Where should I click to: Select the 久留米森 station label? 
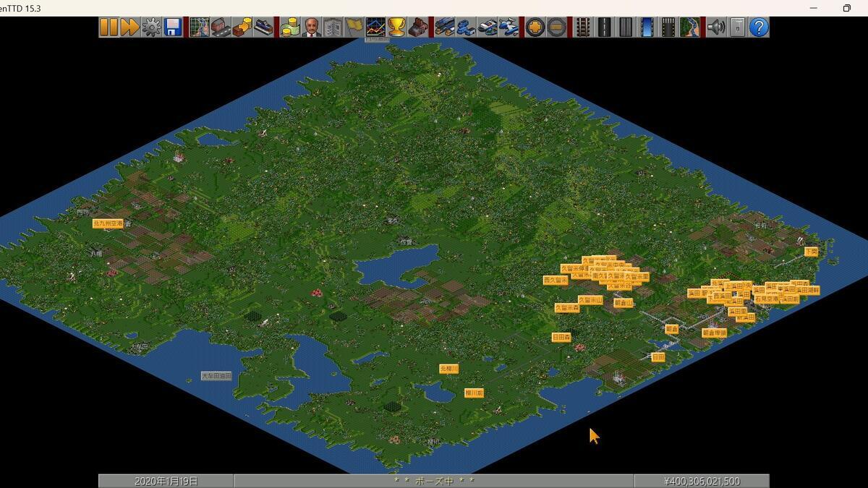coord(567,308)
